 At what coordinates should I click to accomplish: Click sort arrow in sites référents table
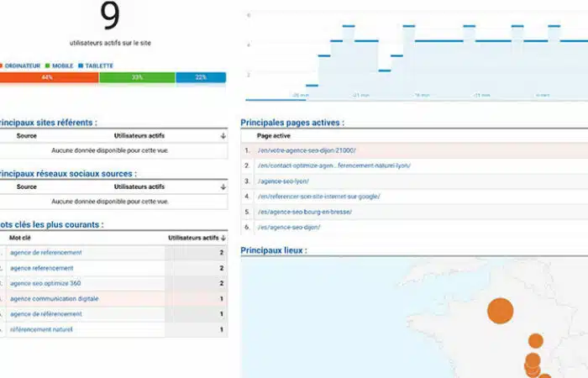[x=223, y=135]
